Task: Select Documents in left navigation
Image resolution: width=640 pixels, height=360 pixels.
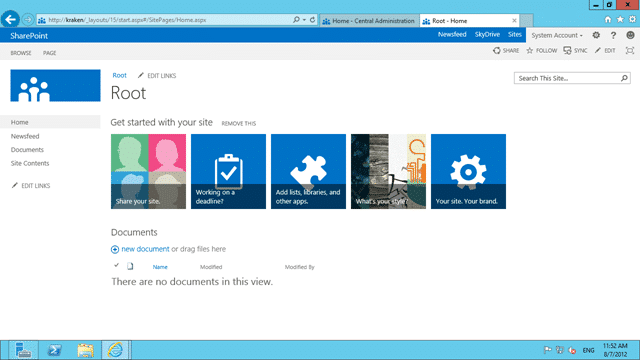Action: click(x=27, y=150)
